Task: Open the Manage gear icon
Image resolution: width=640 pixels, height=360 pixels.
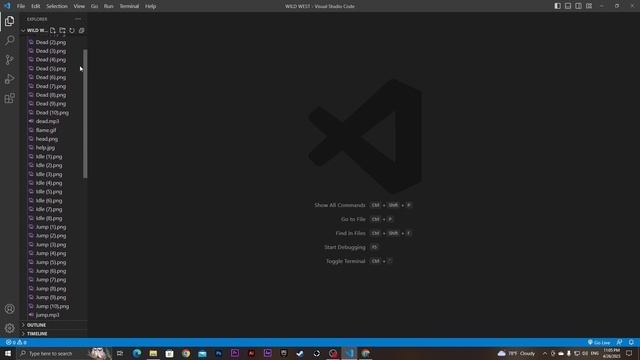Action: tap(10, 328)
